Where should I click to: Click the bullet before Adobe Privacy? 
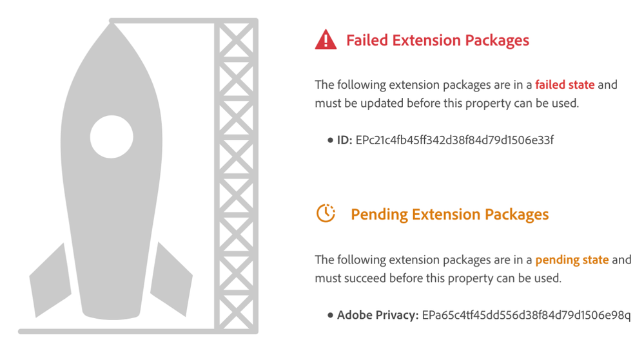pos(330,316)
